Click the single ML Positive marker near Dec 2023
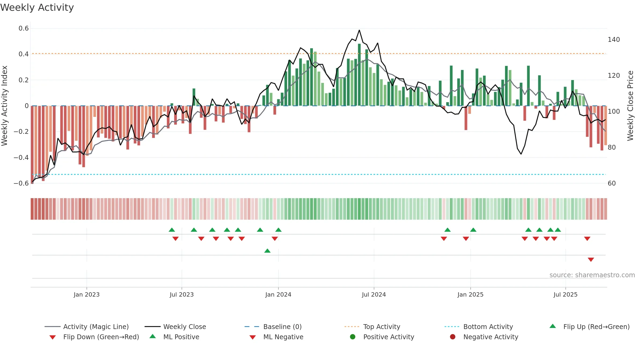Image resolution: width=644 pixels, height=362 pixels. coord(268,251)
